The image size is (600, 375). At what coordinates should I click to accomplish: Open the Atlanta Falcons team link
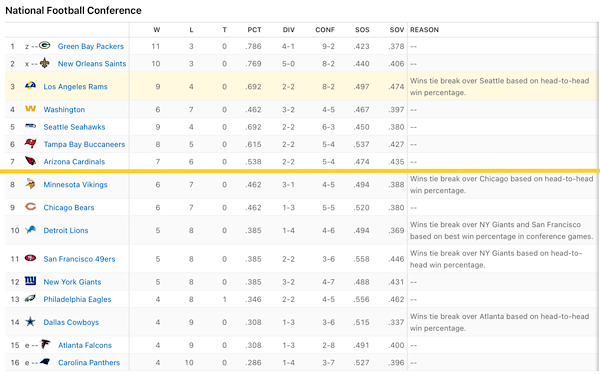point(85,345)
